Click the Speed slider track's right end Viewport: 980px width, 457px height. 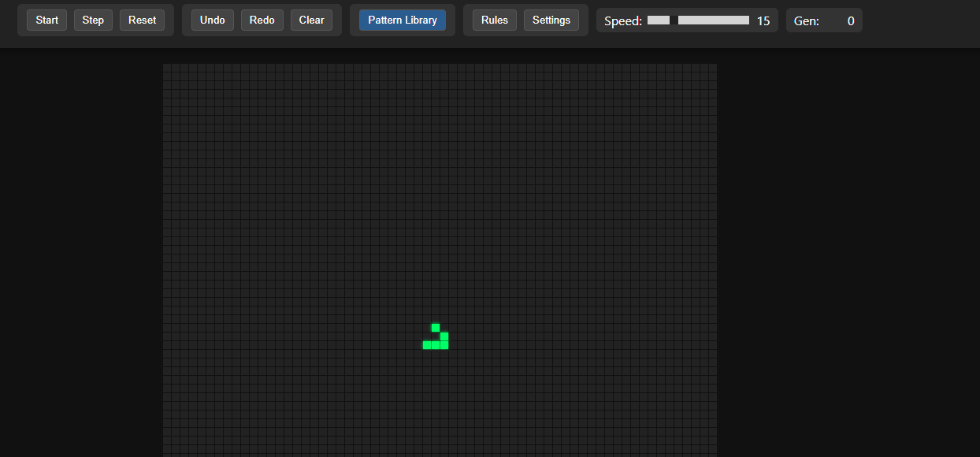[747, 20]
